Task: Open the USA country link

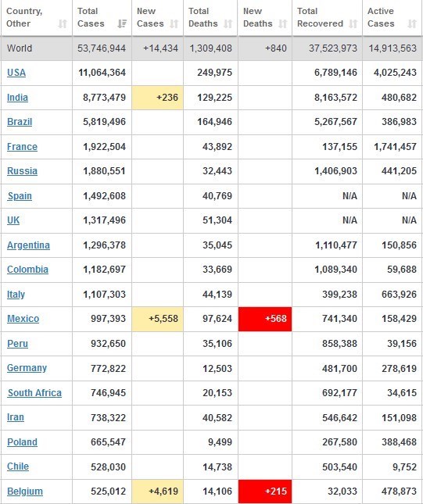Action: [x=16, y=73]
